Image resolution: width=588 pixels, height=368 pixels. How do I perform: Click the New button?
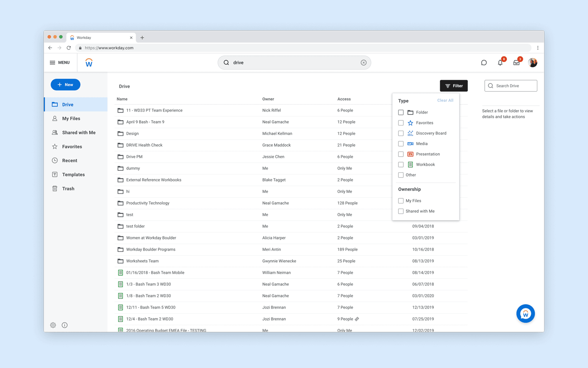(65, 85)
